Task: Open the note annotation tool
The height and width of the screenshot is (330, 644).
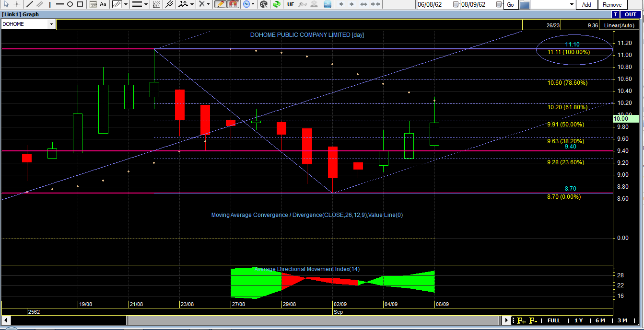Action: [x=93, y=4]
